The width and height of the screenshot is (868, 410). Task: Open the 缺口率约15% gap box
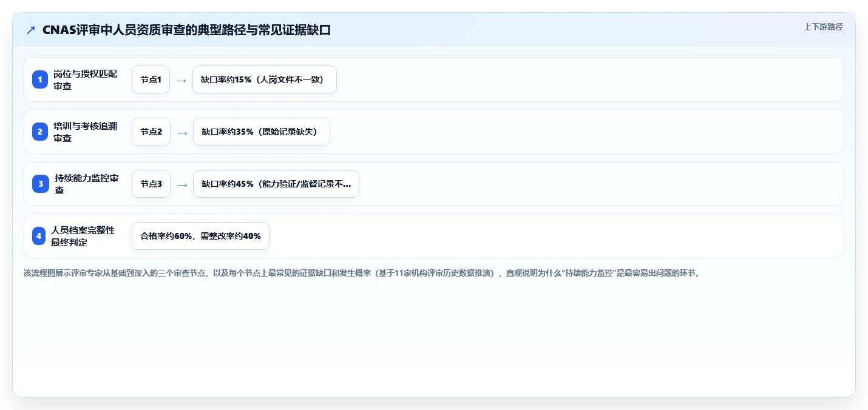pyautogui.click(x=265, y=79)
